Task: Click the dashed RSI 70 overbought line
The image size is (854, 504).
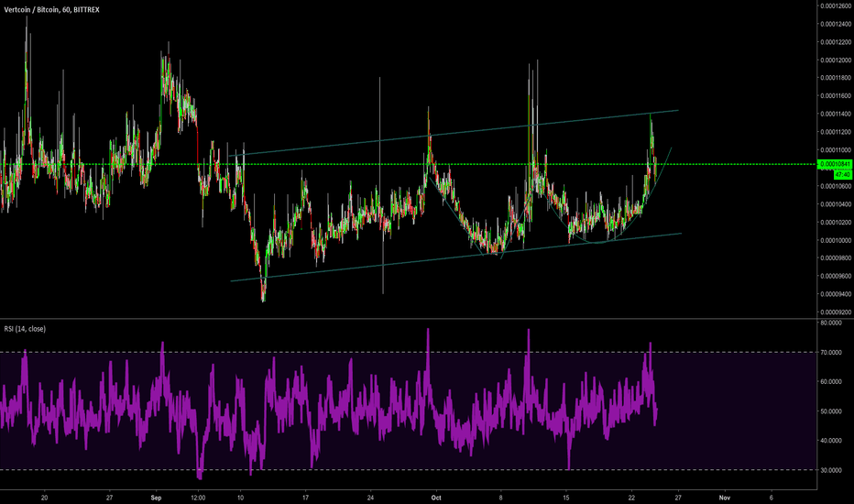Action: pos(409,353)
